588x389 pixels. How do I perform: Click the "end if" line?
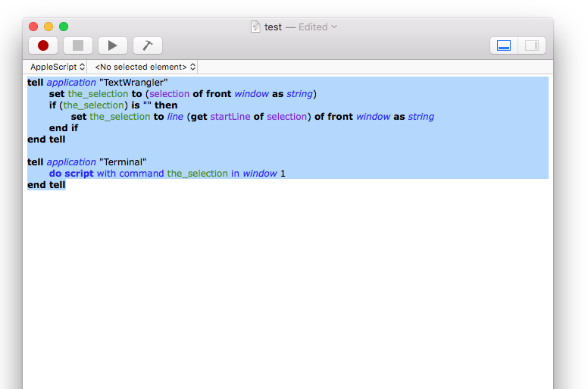click(64, 128)
